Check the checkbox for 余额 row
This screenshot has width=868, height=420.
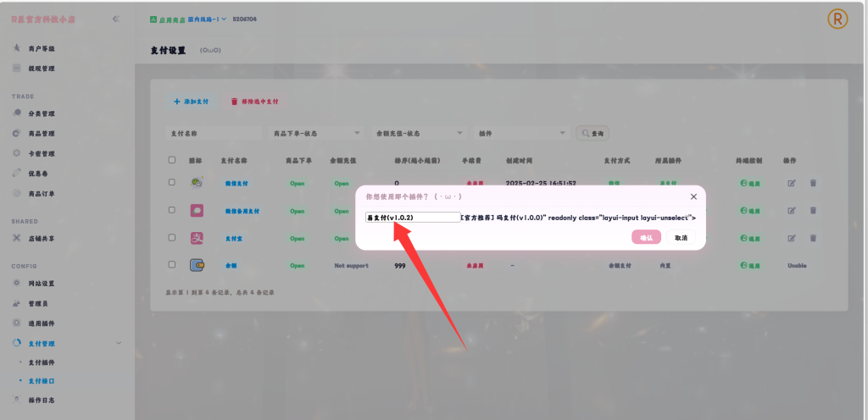(x=172, y=265)
